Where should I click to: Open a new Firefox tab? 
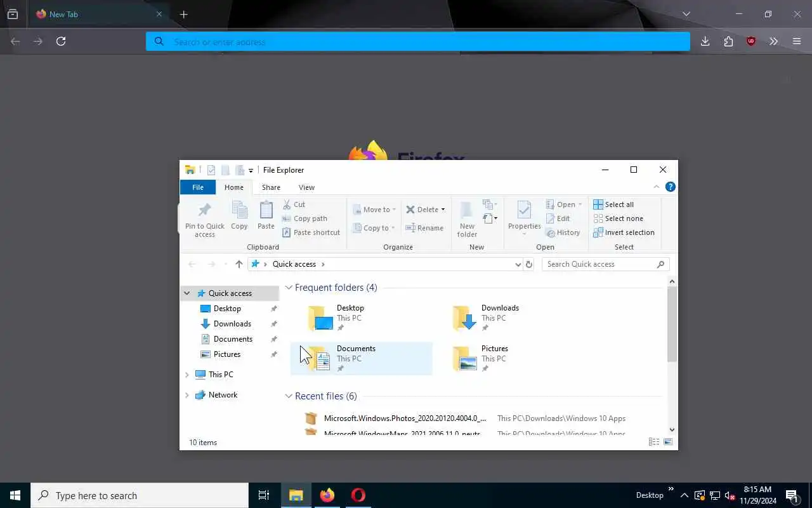point(183,14)
